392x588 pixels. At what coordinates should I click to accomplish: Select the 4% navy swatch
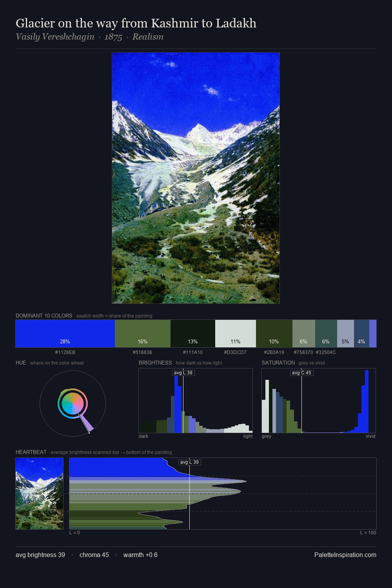pos(361,334)
